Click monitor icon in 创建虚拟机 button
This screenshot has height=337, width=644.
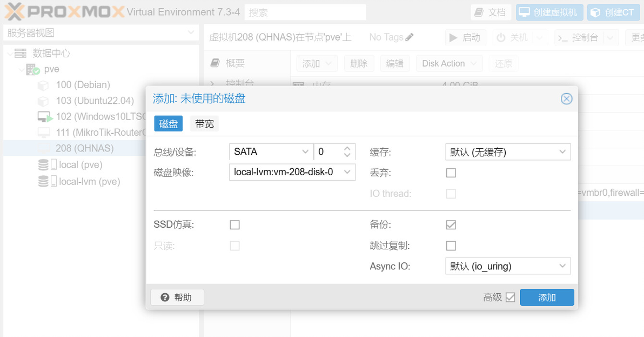(x=524, y=12)
